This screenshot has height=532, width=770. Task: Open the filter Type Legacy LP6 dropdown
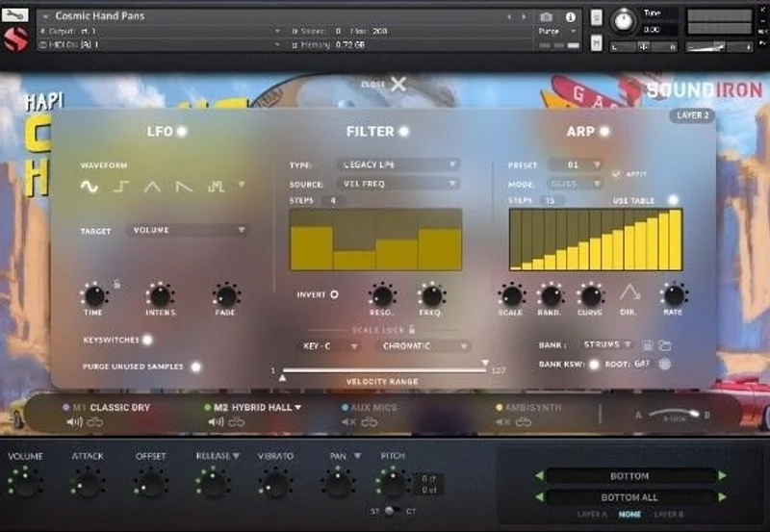pyautogui.click(x=398, y=165)
